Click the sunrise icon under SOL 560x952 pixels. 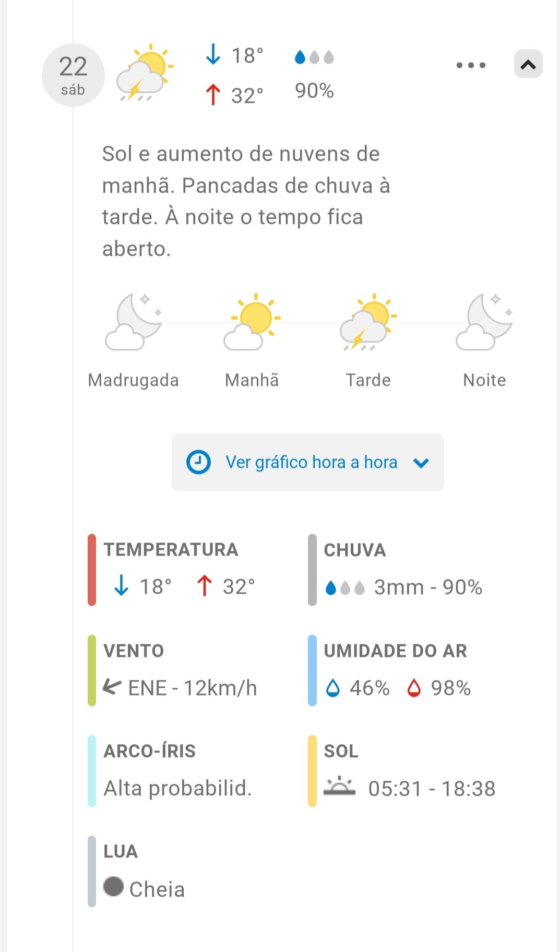pyautogui.click(x=339, y=786)
